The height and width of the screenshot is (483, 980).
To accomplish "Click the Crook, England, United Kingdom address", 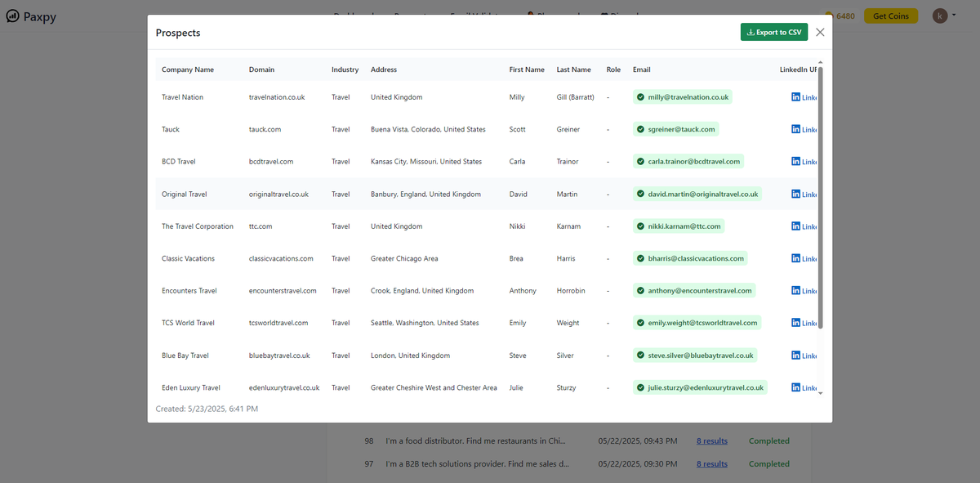I will click(422, 291).
